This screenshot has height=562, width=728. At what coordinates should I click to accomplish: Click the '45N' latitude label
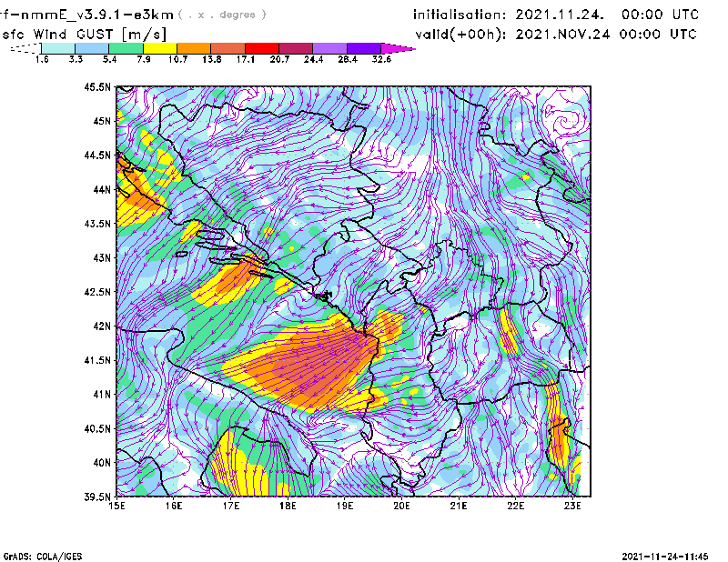tap(102, 121)
